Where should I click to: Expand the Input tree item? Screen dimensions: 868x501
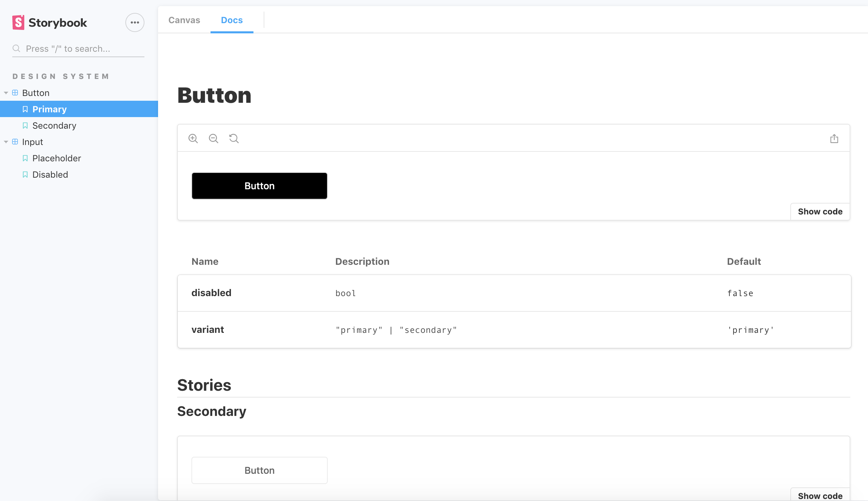[x=6, y=142]
